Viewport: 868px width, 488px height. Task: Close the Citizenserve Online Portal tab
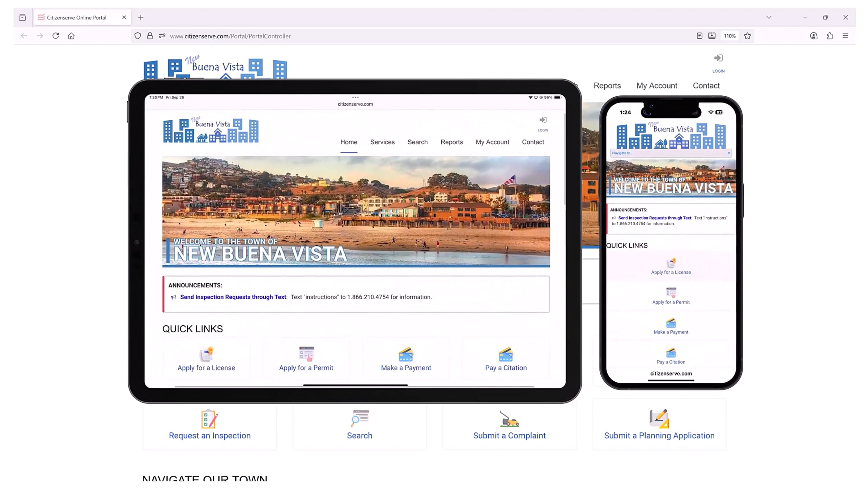tap(124, 17)
